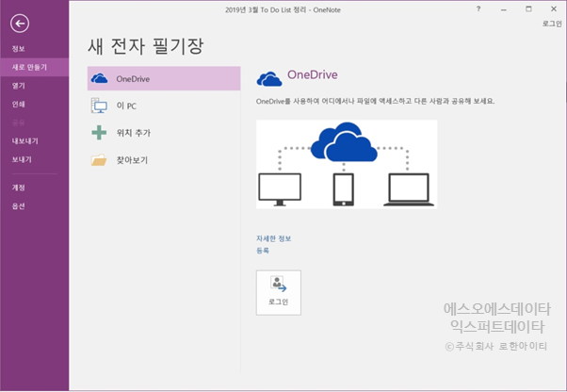Go to the 열기 page
This screenshot has height=392, width=567.
pos(19,86)
